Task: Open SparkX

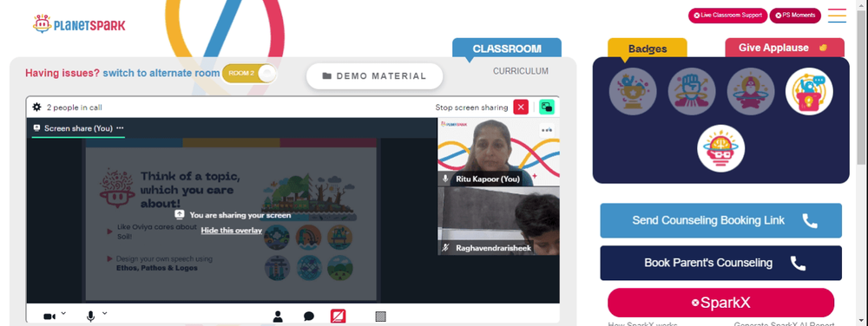Action: coord(720,303)
